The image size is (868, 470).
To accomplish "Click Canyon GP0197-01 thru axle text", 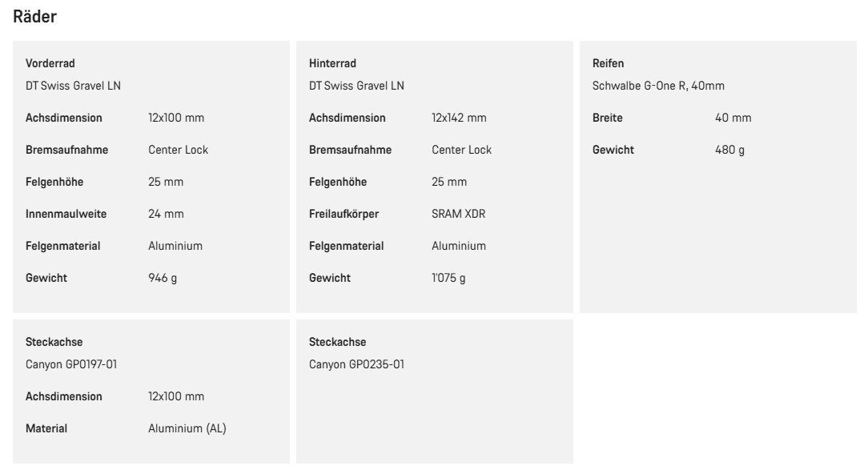I will (x=70, y=364).
